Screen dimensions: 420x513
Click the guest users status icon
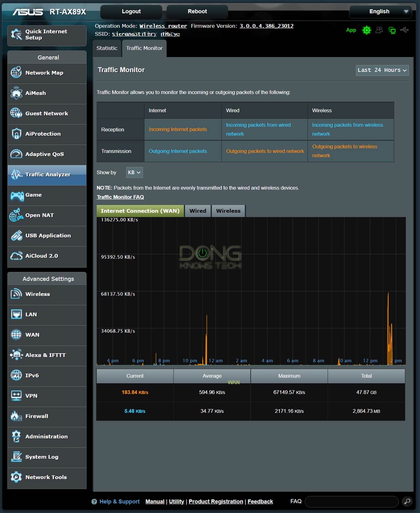(x=379, y=30)
